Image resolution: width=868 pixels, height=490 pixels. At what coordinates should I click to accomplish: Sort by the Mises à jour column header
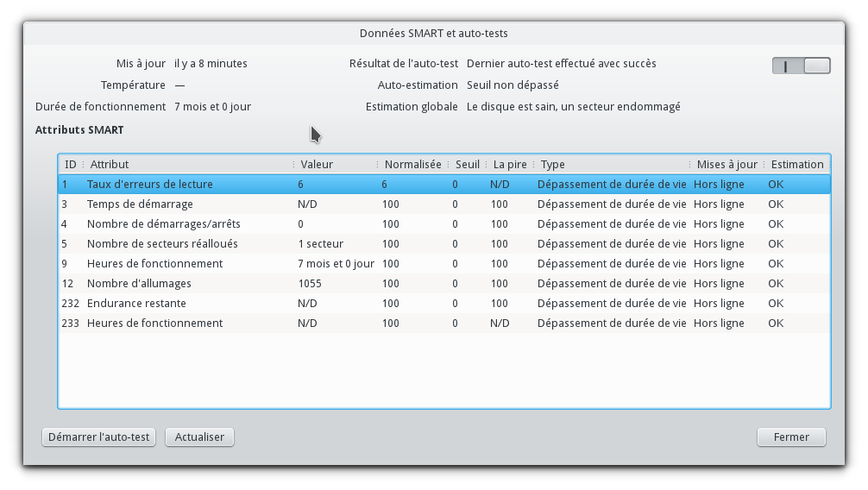tap(726, 165)
